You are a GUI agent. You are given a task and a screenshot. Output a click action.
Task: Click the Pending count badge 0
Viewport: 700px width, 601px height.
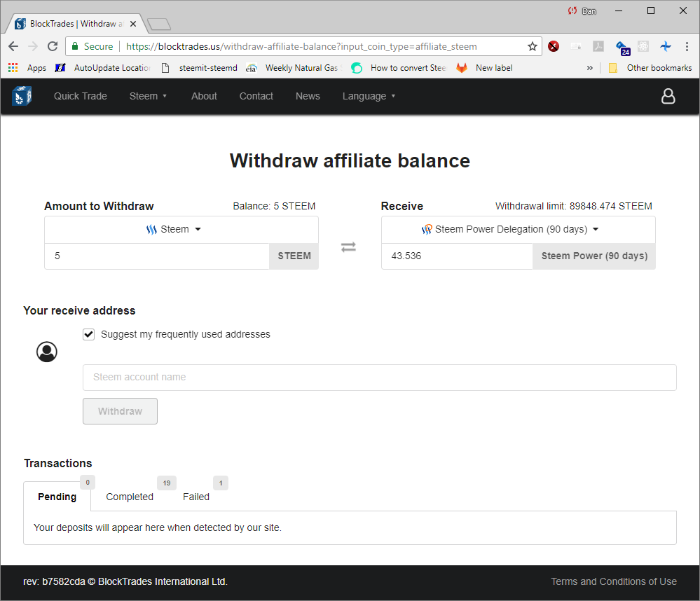click(88, 482)
